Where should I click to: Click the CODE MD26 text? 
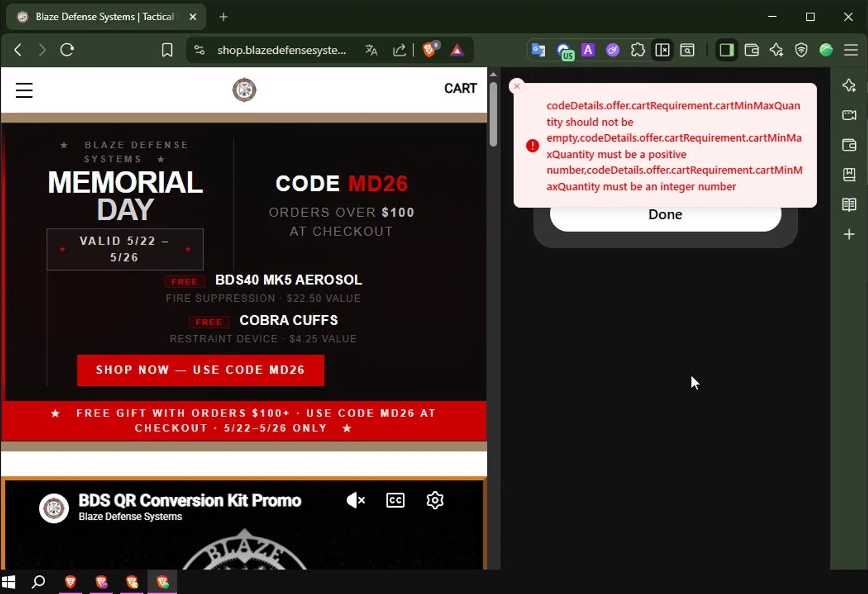(x=341, y=184)
